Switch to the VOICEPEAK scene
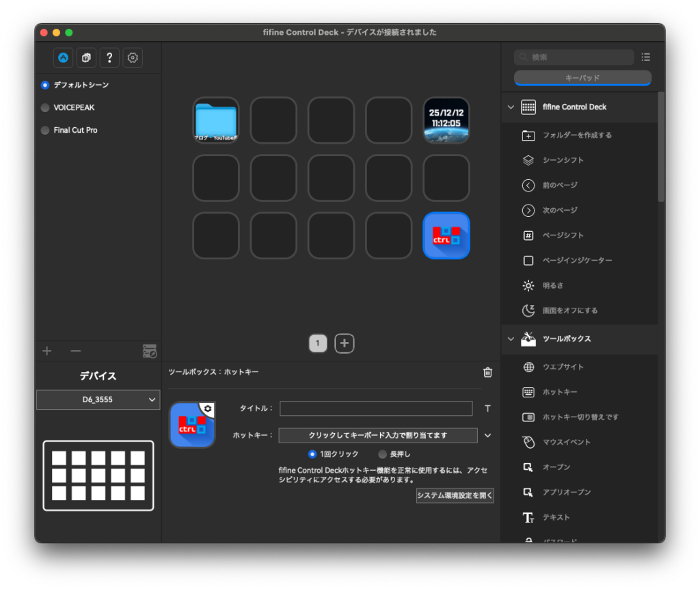700x589 pixels. [74, 107]
